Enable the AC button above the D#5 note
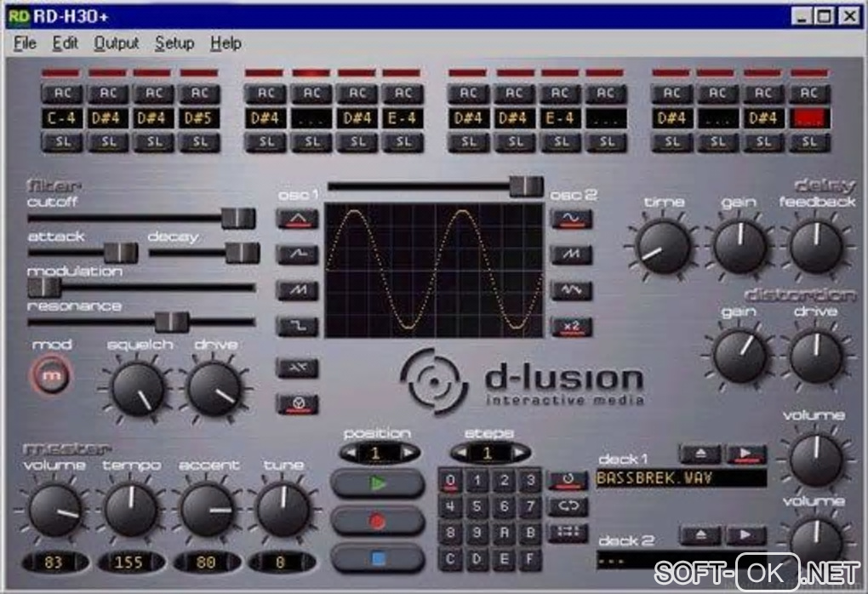 [x=199, y=94]
